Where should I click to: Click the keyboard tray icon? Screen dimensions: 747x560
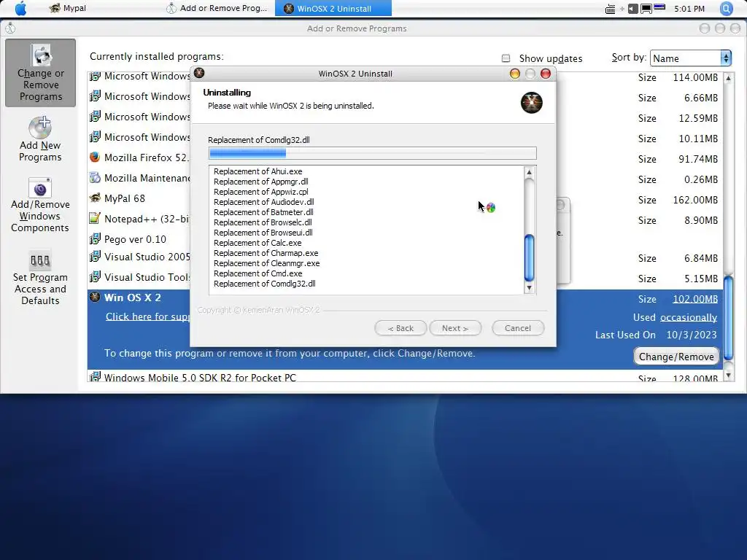(610, 9)
